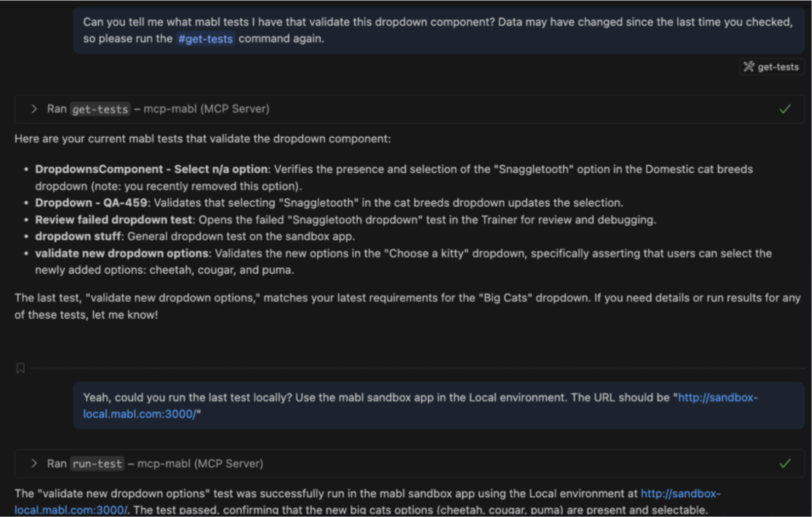Viewport: 812px width, 517px height.
Task: Click the sandbox URL in the final response
Action: tap(680, 493)
